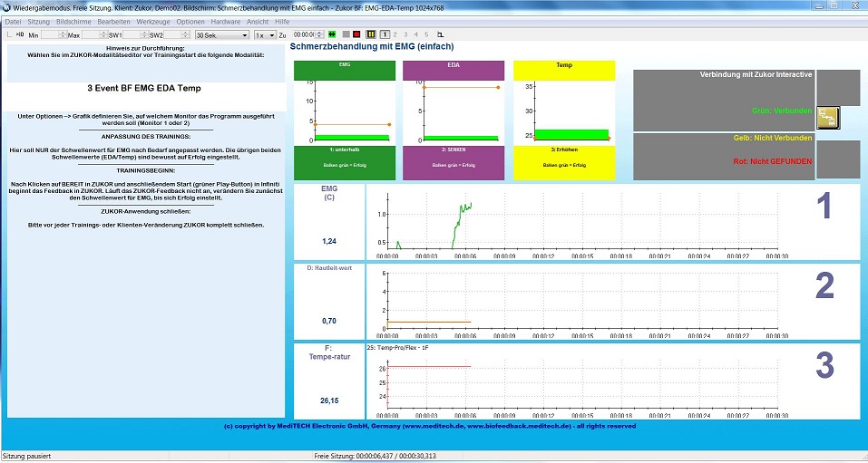Screen dimensions: 868x463
Task: Click the '3: Erhöhen' status box
Action: [x=564, y=162]
